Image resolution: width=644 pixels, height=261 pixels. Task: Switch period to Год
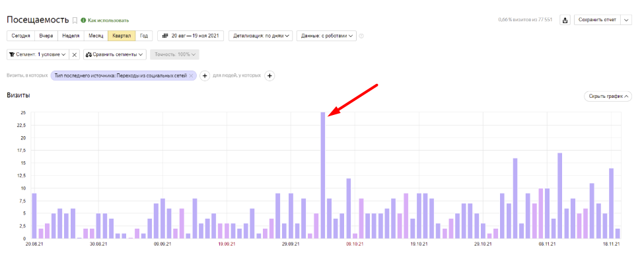click(x=144, y=36)
